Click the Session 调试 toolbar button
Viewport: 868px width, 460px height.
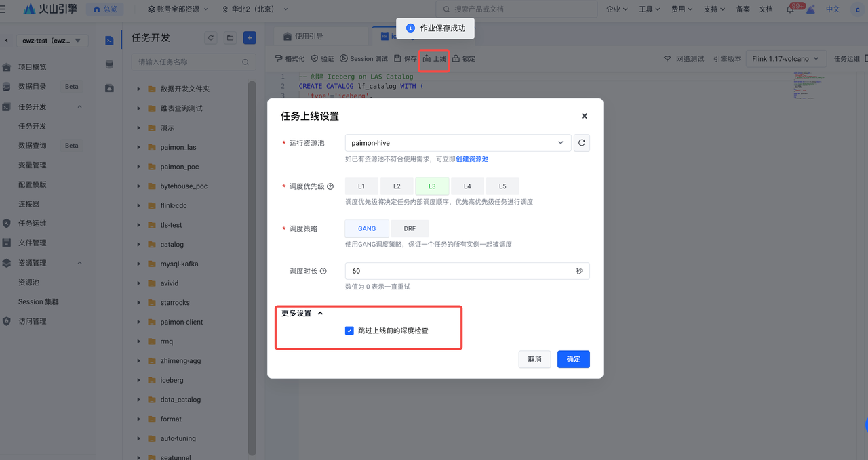[364, 59]
